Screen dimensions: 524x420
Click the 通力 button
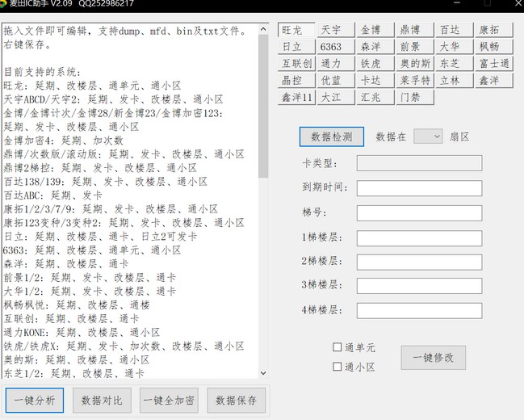[x=336, y=63]
